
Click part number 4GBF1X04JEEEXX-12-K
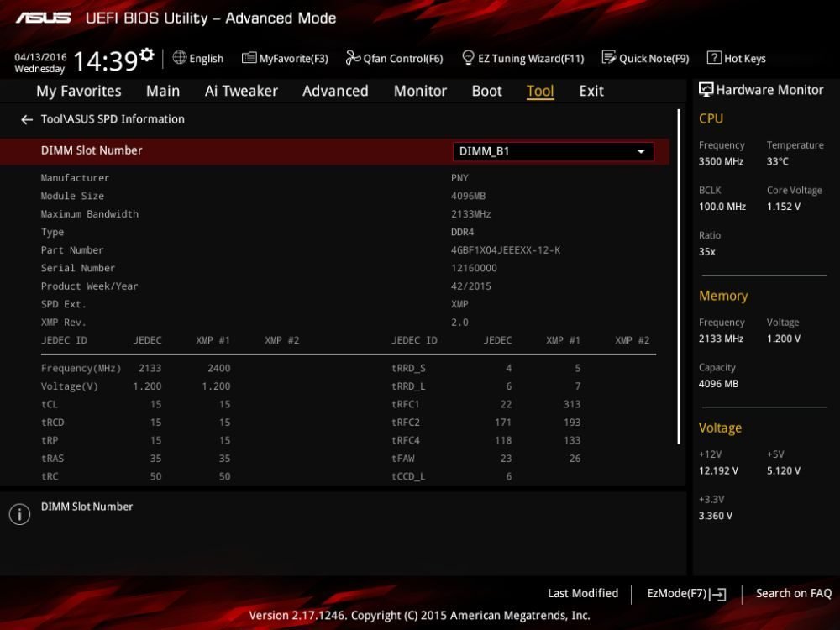[506, 250]
